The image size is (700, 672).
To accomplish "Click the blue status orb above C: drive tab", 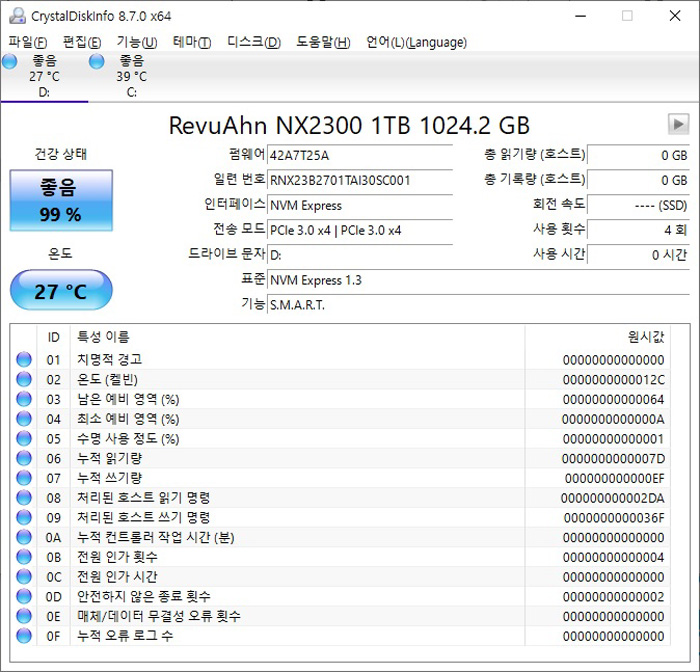I will pos(96,61).
